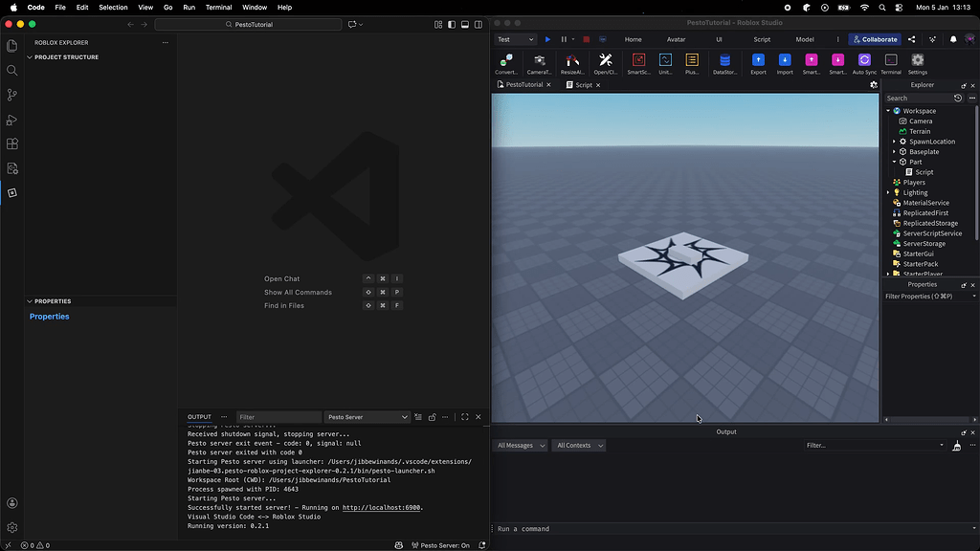Click the Source Control icon in VS Code sidebar
The image size is (980, 551).
click(x=12, y=96)
